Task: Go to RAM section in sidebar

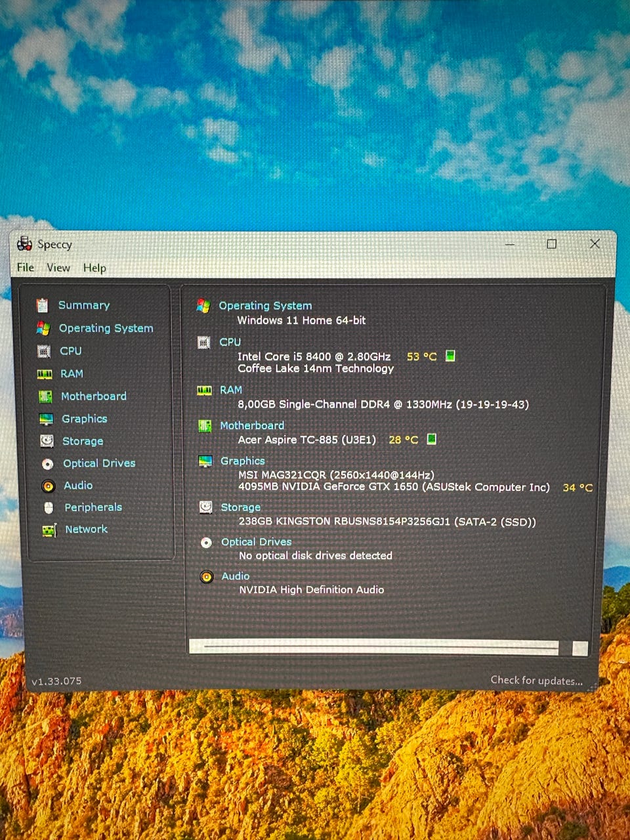Action: [x=72, y=374]
